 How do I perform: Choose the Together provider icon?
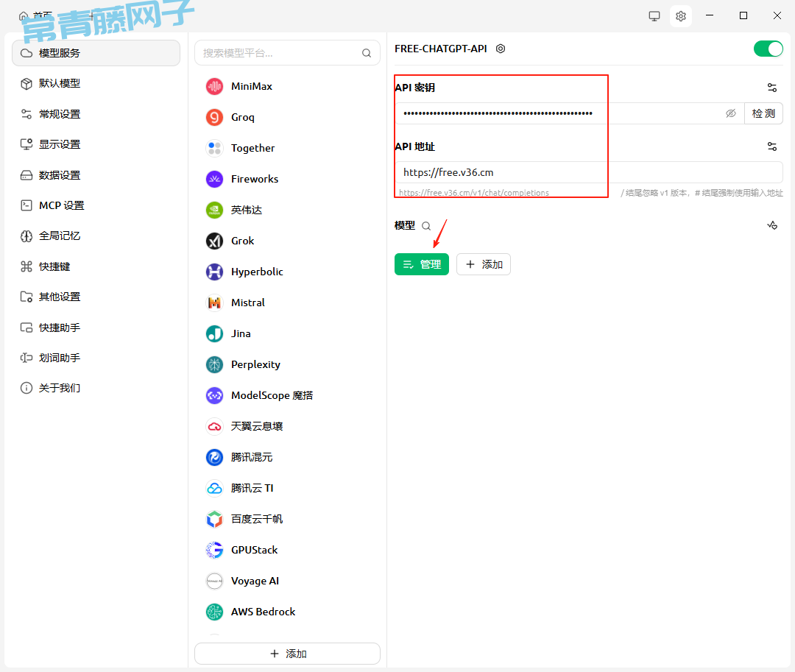tap(214, 148)
